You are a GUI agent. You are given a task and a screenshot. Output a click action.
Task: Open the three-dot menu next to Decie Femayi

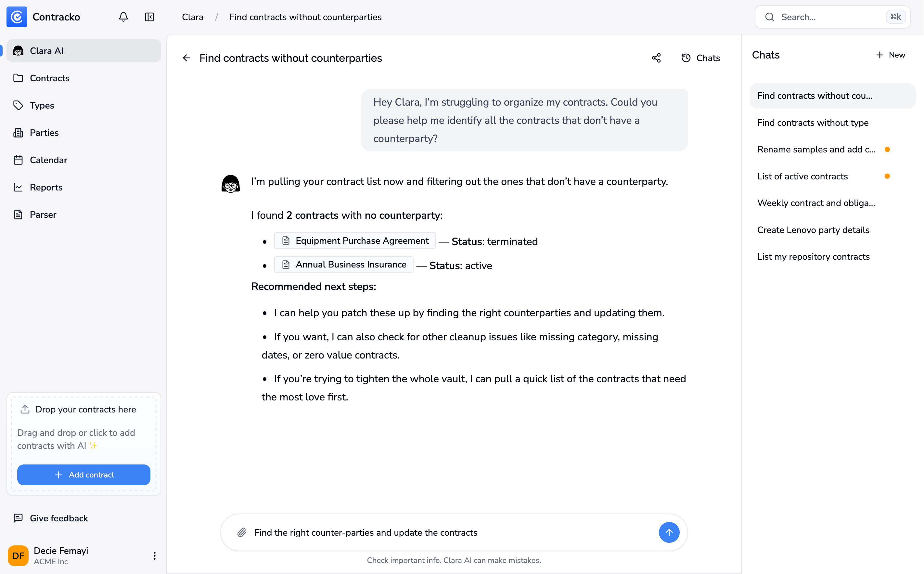coord(154,556)
